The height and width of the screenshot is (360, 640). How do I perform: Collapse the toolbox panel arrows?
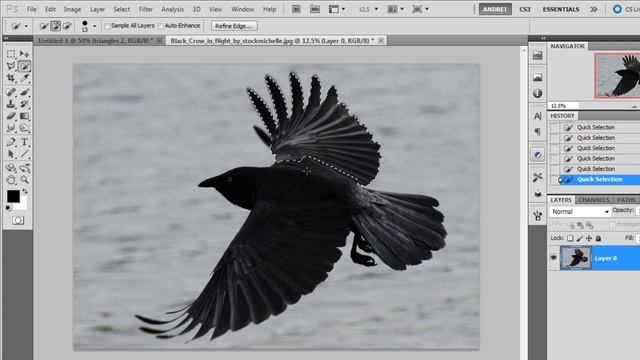click(x=6, y=38)
